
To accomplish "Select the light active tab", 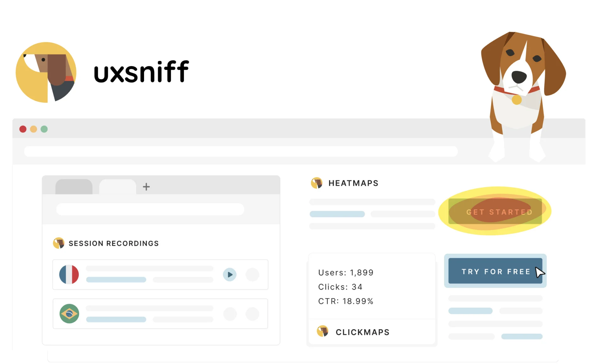I will pyautogui.click(x=118, y=187).
